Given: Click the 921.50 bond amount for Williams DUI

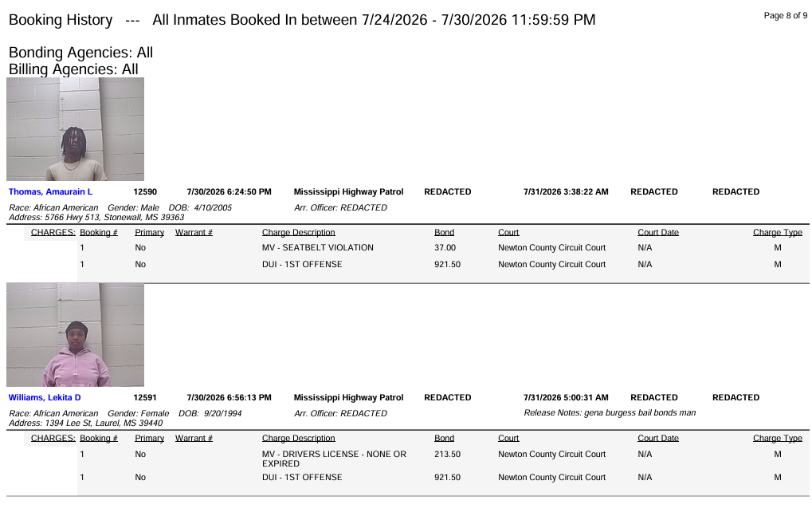Looking at the screenshot, I should 447,478.
